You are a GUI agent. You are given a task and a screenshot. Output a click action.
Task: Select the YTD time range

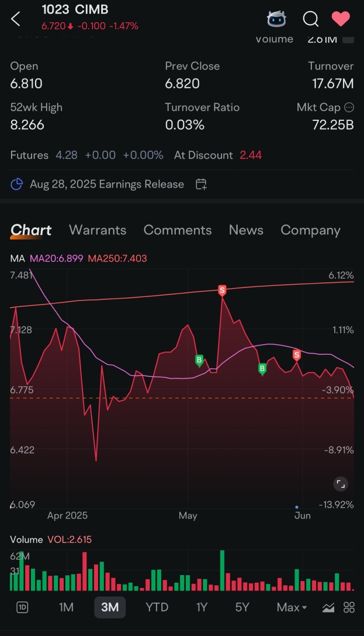(x=157, y=607)
